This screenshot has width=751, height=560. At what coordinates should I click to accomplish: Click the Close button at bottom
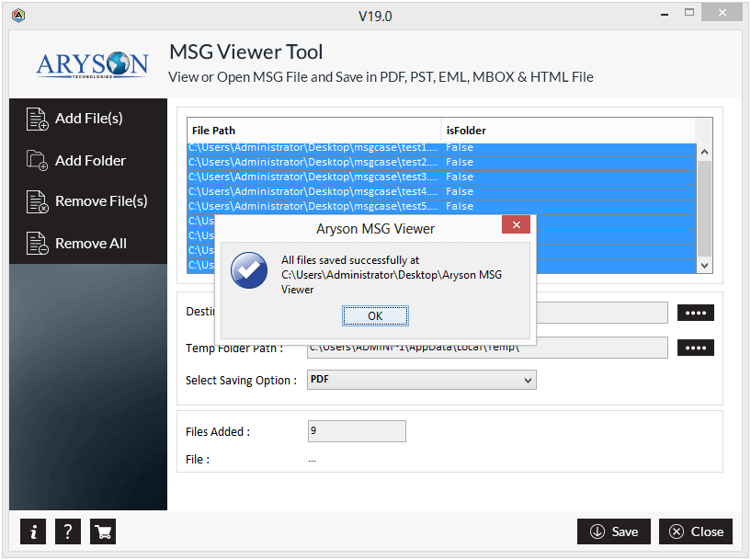(696, 531)
